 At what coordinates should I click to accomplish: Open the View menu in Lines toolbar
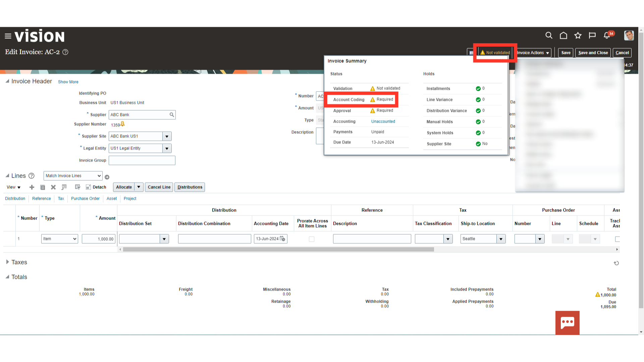pyautogui.click(x=14, y=187)
